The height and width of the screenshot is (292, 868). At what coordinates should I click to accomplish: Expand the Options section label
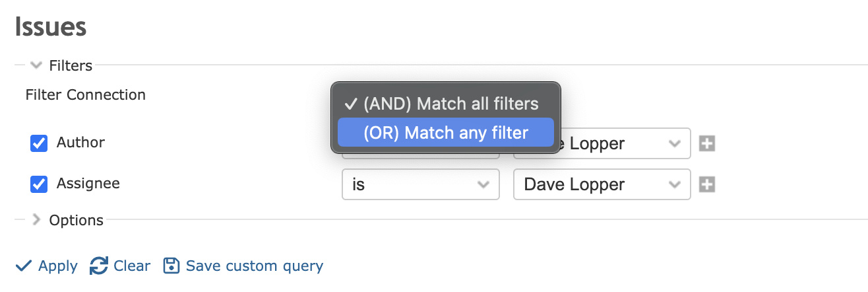77,220
